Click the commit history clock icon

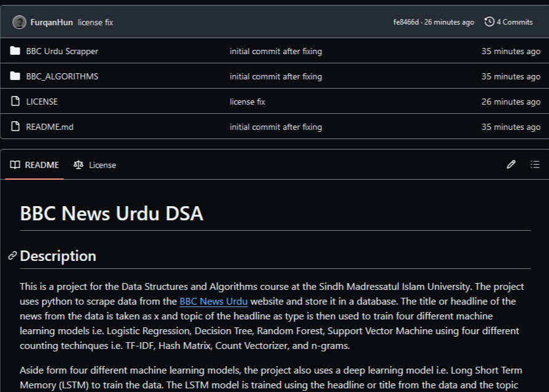(489, 22)
